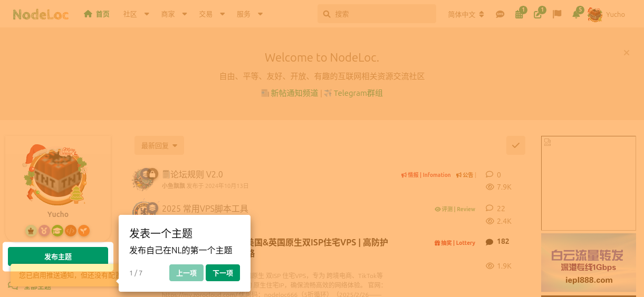Click the 发布主题 green button
The image size is (644, 297).
(58, 256)
